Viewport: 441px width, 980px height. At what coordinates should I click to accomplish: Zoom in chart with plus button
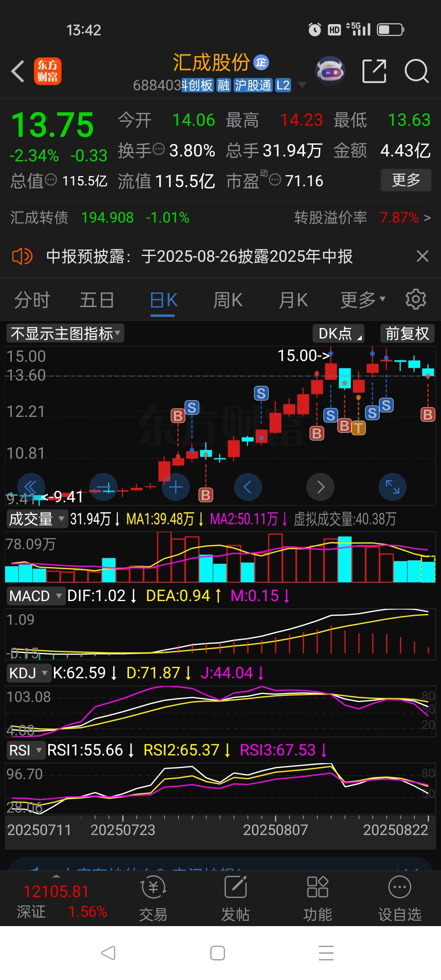click(176, 487)
